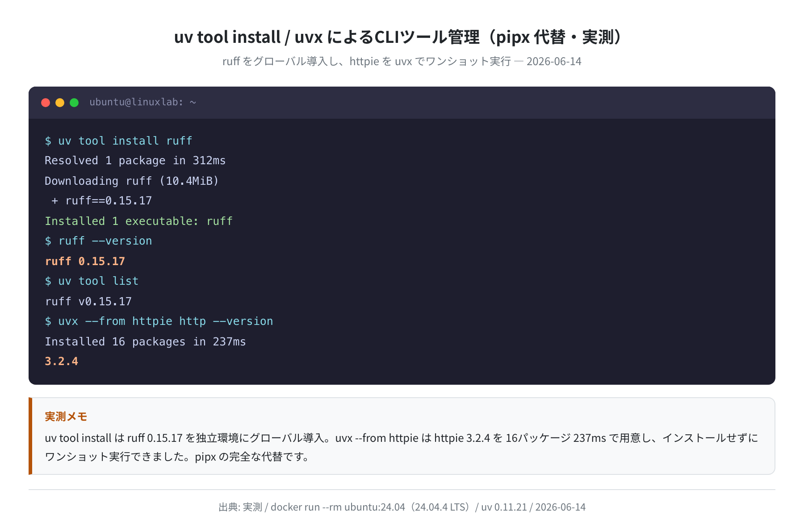
Task: Click the yellow minimize dot in terminal header
Action: point(60,103)
